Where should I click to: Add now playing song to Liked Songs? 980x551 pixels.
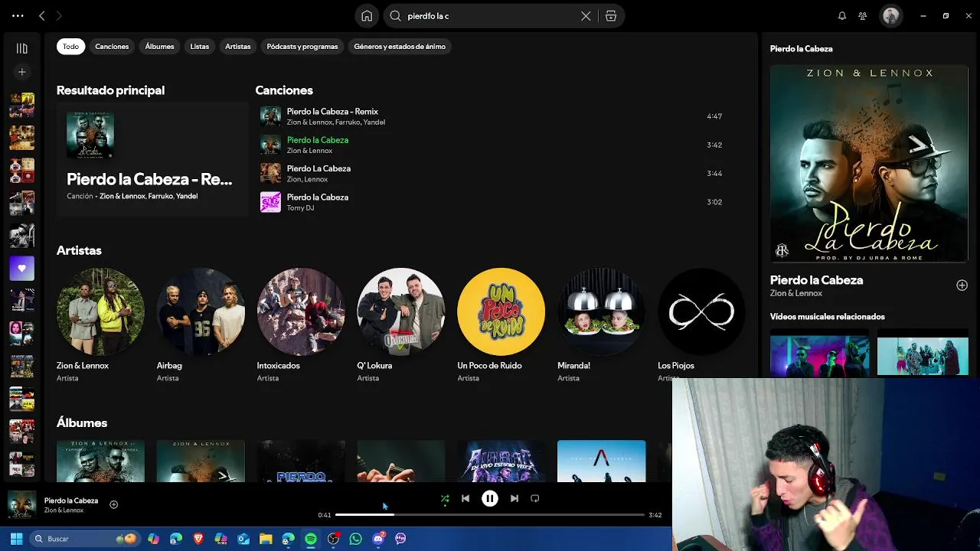pos(113,504)
